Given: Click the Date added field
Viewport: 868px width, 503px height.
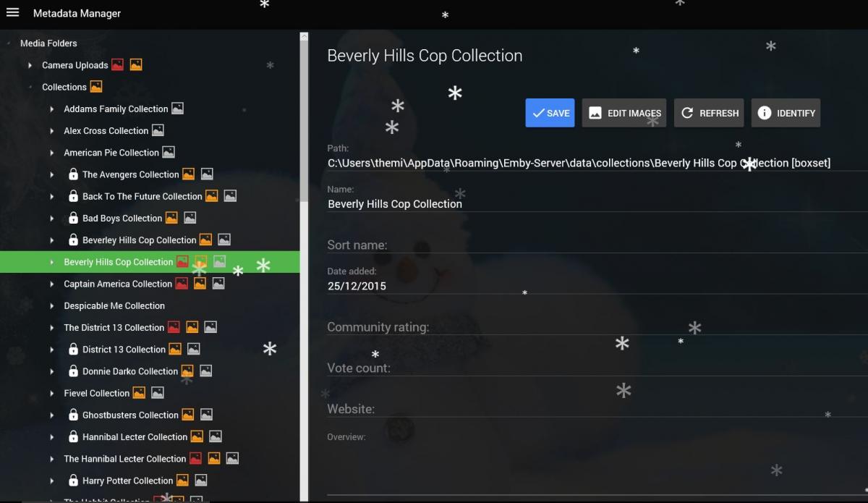Looking at the screenshot, I should click(597, 286).
